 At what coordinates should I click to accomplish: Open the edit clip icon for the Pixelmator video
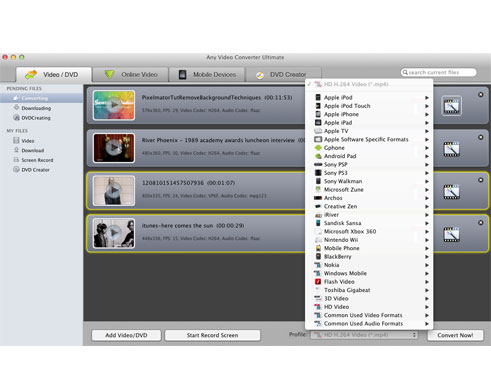point(451,106)
